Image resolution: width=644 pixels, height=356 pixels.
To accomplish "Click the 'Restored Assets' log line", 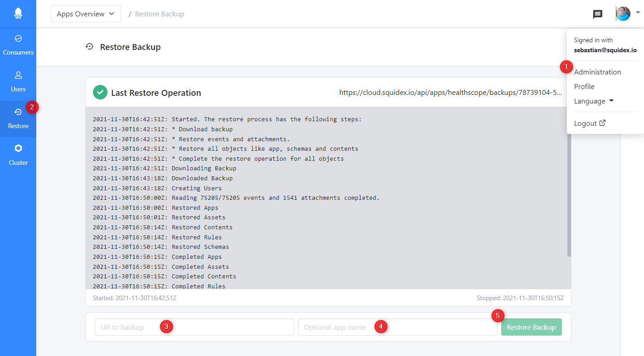I will (159, 218).
